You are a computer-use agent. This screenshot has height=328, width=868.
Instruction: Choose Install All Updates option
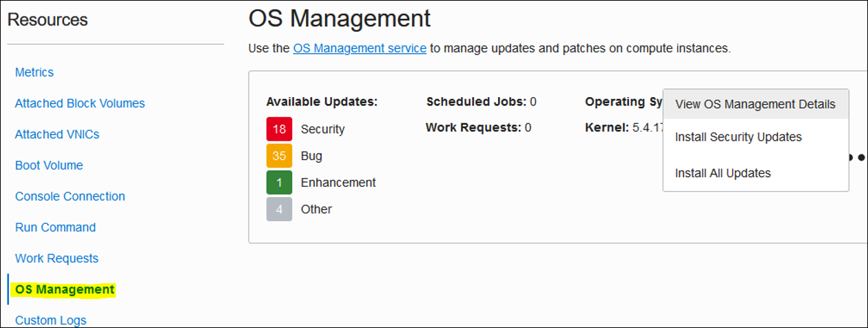723,173
